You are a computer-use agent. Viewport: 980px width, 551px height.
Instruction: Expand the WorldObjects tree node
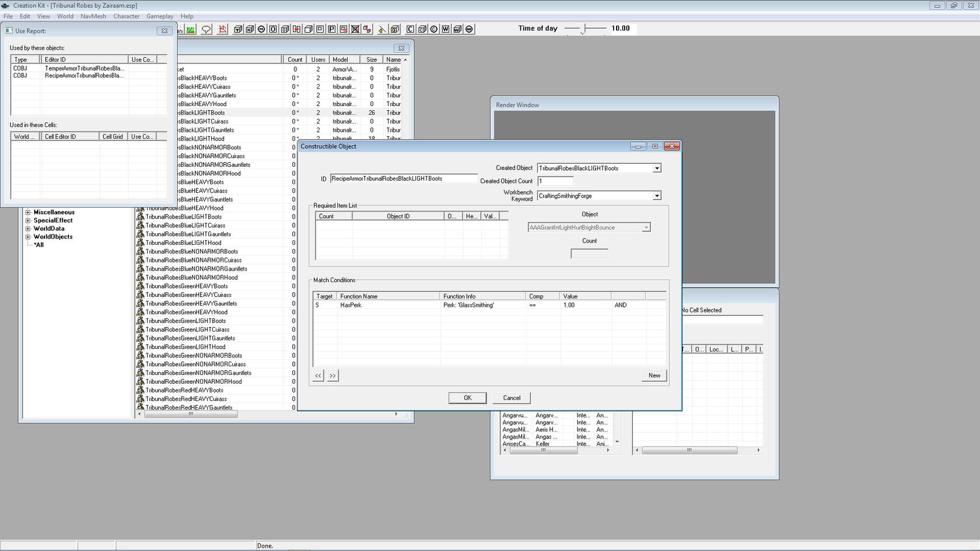coord(28,237)
